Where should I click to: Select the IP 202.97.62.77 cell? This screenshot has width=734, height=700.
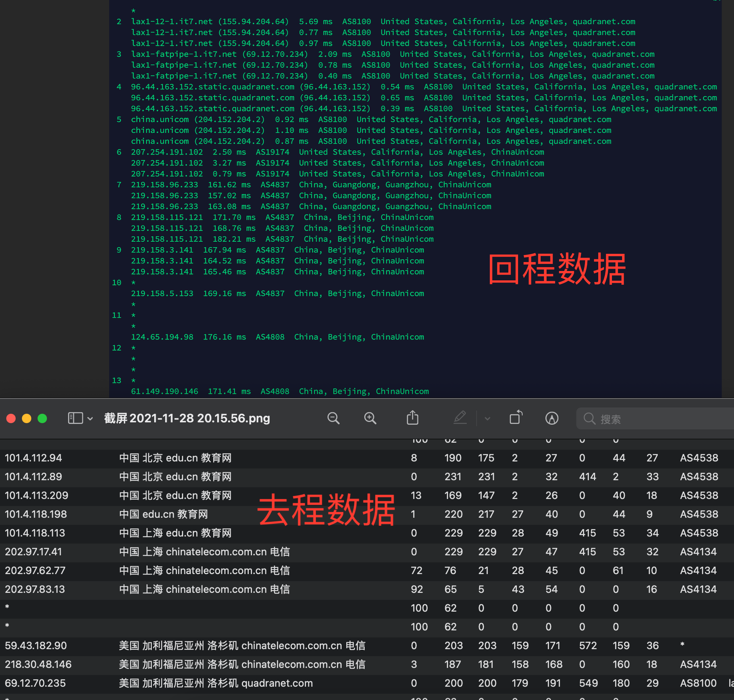click(35, 571)
